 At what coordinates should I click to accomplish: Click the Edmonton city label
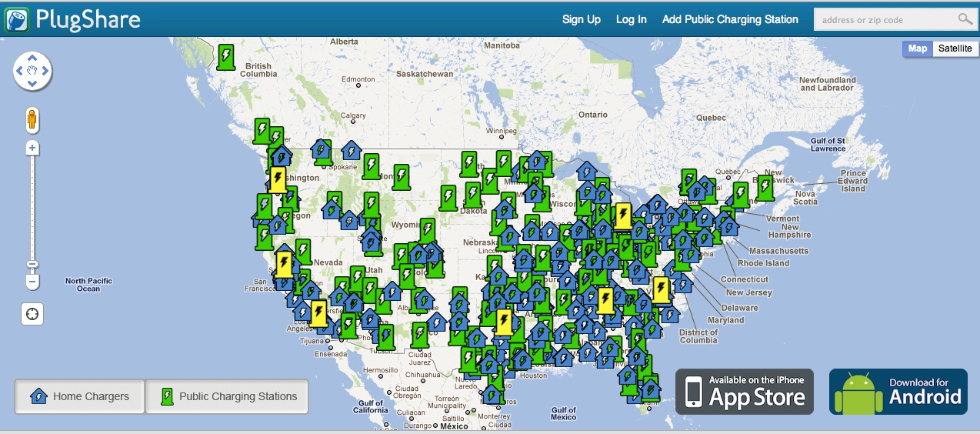[358, 79]
